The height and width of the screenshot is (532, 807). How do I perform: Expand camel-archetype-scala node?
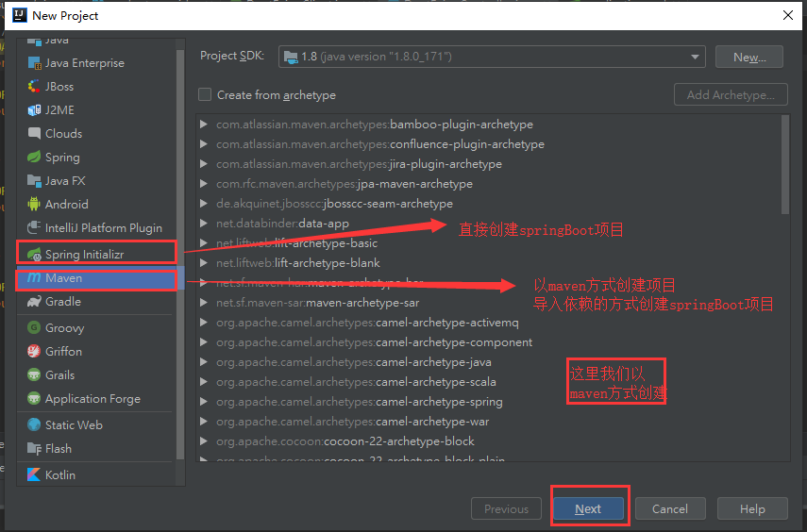pyautogui.click(x=204, y=382)
